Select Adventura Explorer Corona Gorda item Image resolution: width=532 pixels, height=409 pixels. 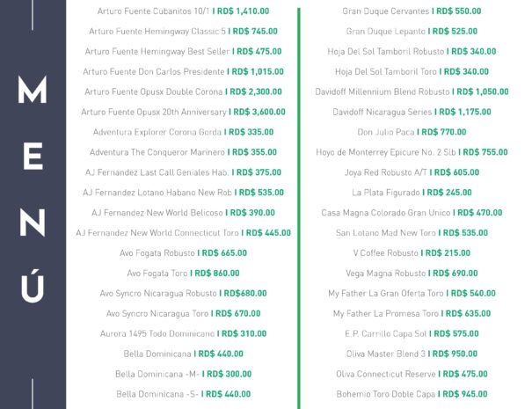point(183,132)
